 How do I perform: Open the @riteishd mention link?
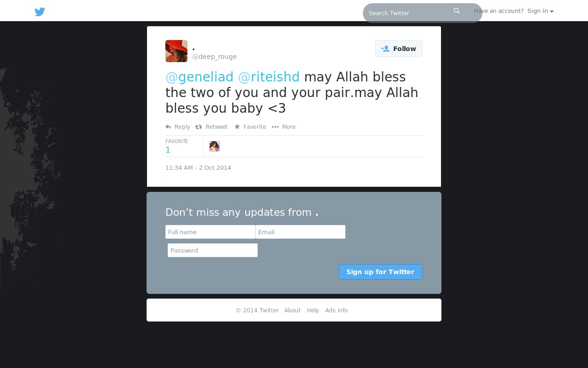(269, 77)
